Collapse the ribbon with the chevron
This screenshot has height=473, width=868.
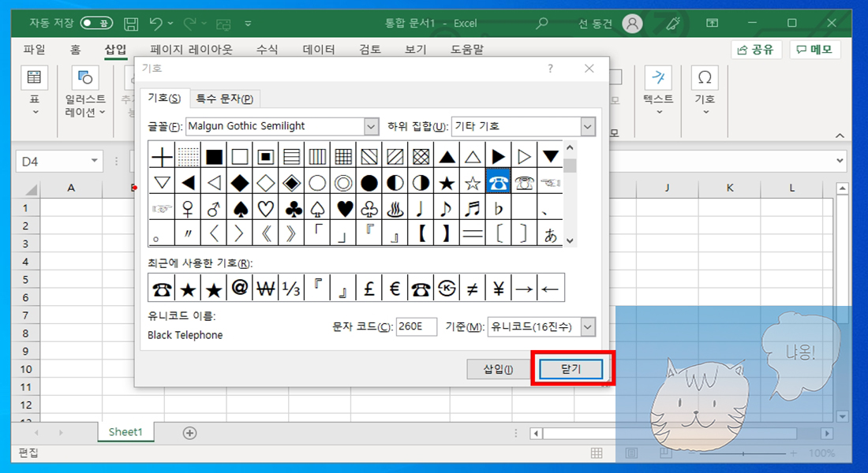pyautogui.click(x=840, y=136)
